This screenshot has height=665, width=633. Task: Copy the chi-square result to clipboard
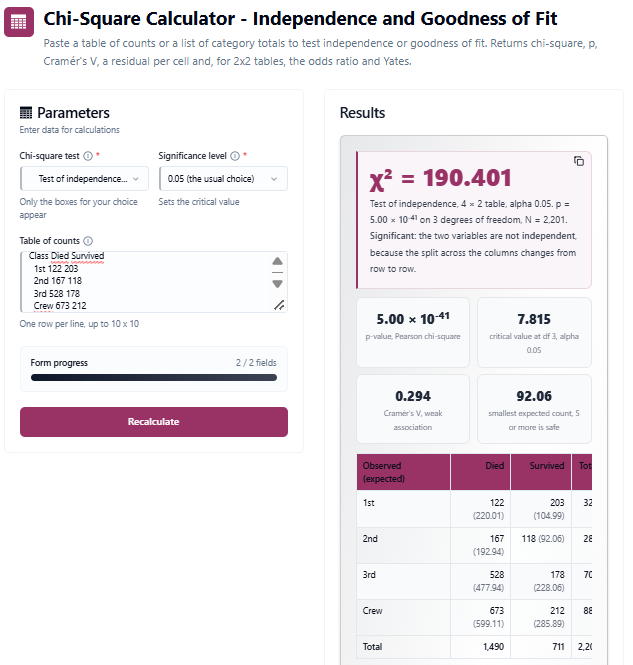click(x=579, y=161)
